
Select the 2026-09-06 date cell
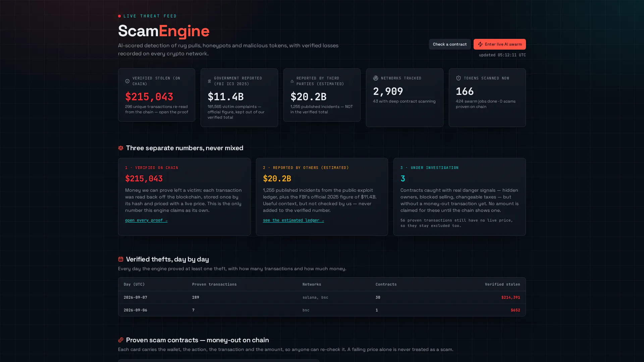(136, 310)
